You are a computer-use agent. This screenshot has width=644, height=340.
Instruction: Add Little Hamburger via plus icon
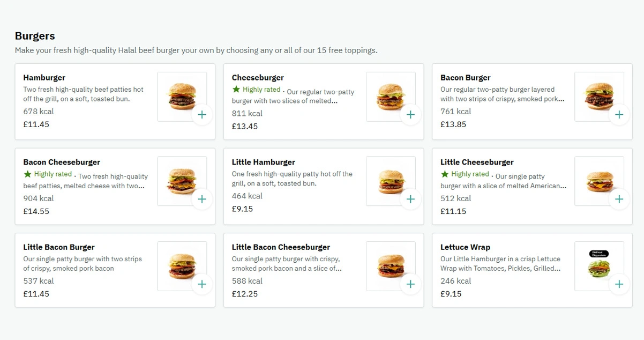410,199
